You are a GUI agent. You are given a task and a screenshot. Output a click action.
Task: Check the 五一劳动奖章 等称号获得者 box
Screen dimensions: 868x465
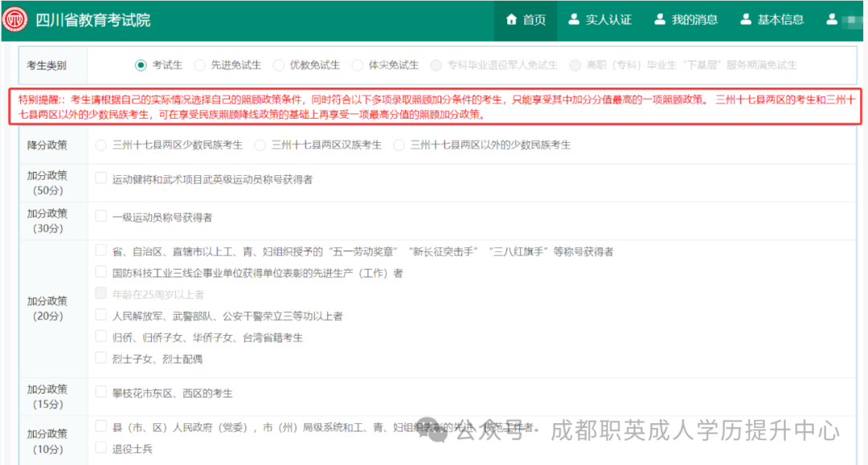pyautogui.click(x=100, y=251)
